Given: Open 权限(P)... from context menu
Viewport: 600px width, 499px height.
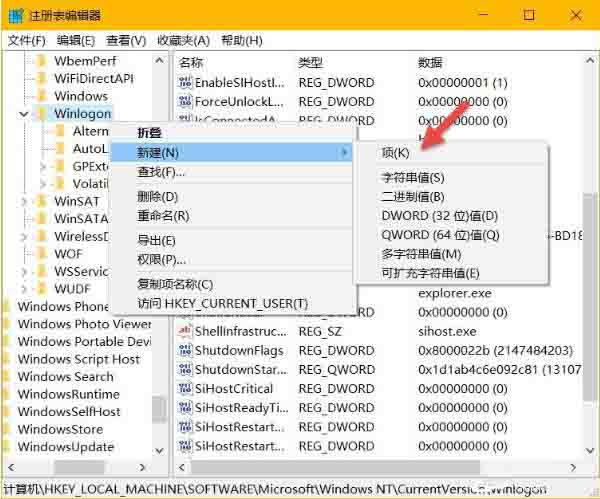Looking at the screenshot, I should click(232, 260).
